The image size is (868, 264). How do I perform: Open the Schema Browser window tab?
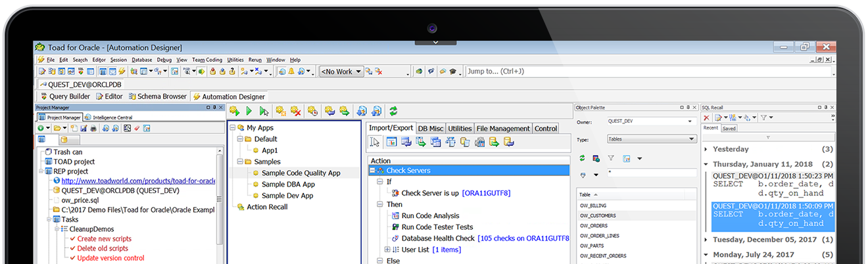[157, 97]
